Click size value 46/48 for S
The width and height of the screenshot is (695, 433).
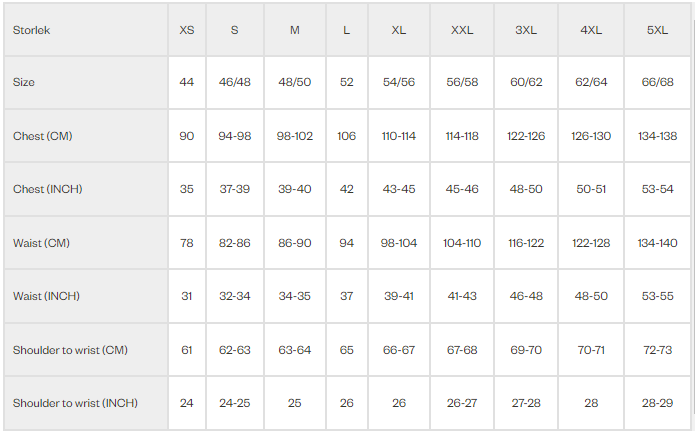click(234, 82)
